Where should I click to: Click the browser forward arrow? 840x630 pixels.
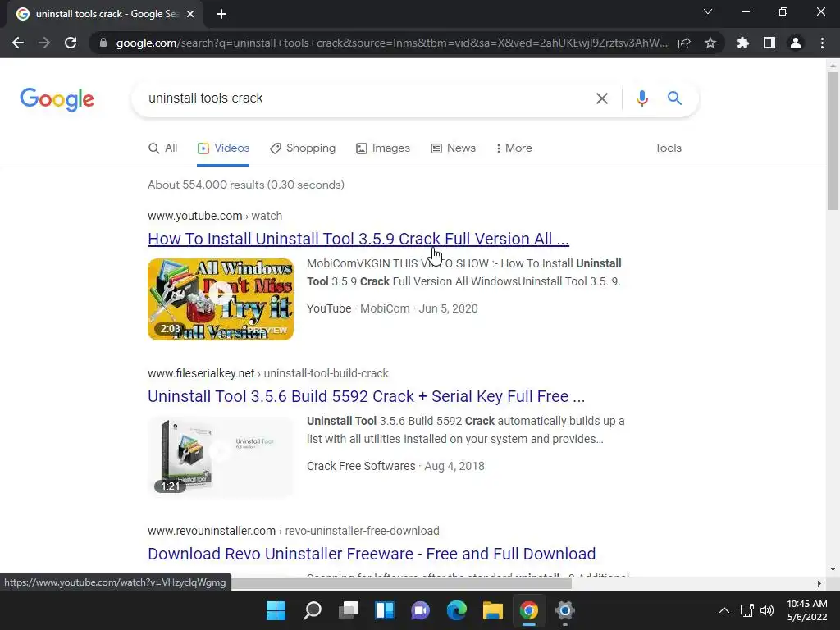[44, 43]
